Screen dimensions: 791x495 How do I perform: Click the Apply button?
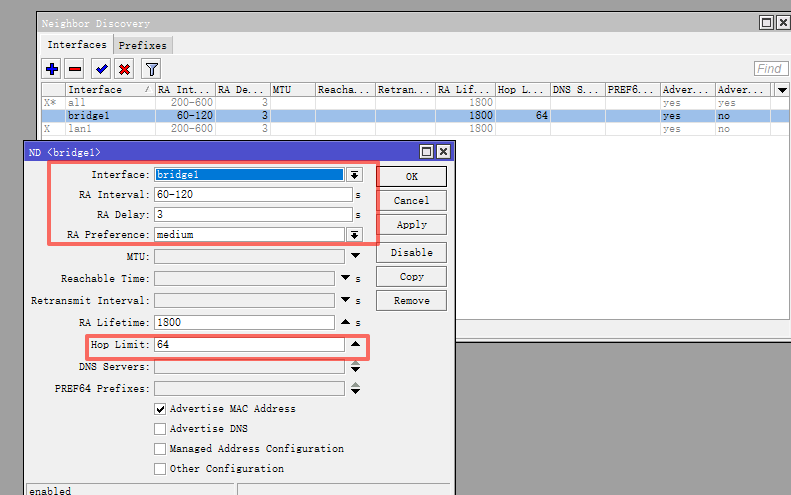[x=411, y=225]
